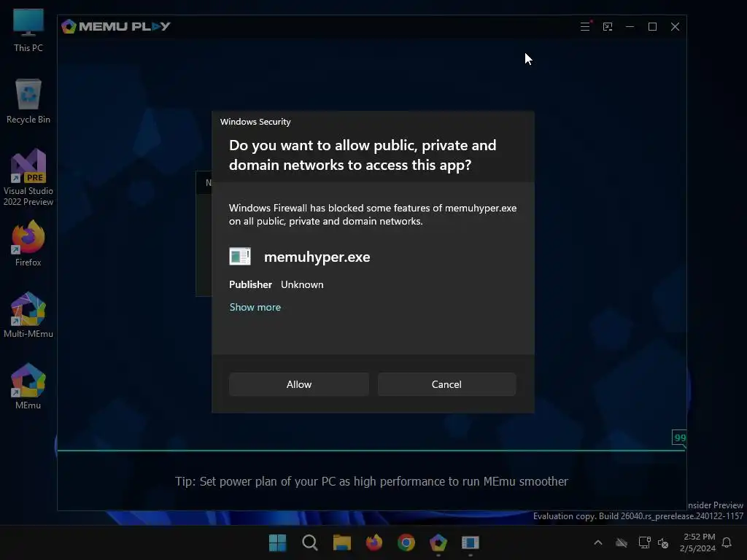Expand details with Show more link
Image resolution: width=747 pixels, height=560 pixels.
point(255,307)
